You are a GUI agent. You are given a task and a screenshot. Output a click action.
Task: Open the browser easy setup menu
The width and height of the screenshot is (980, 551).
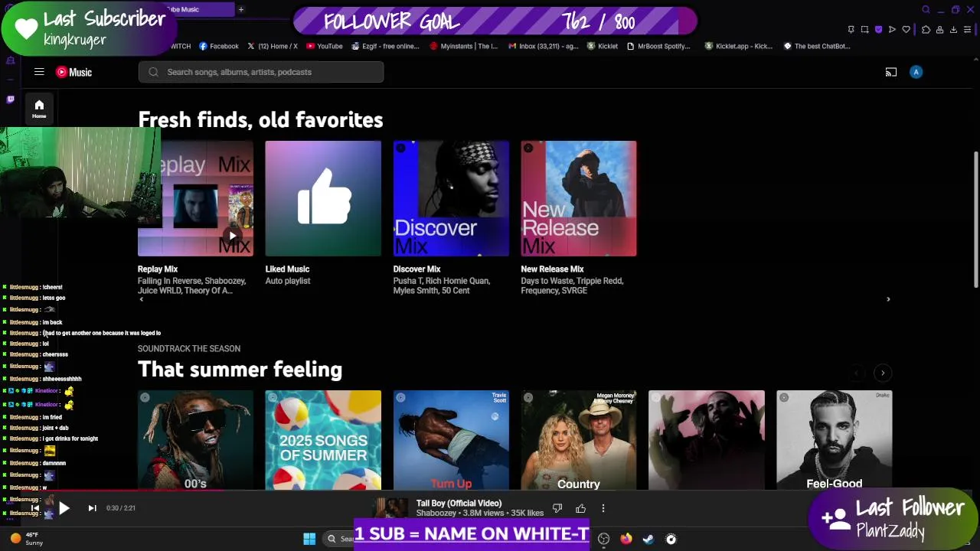pyautogui.click(x=968, y=30)
